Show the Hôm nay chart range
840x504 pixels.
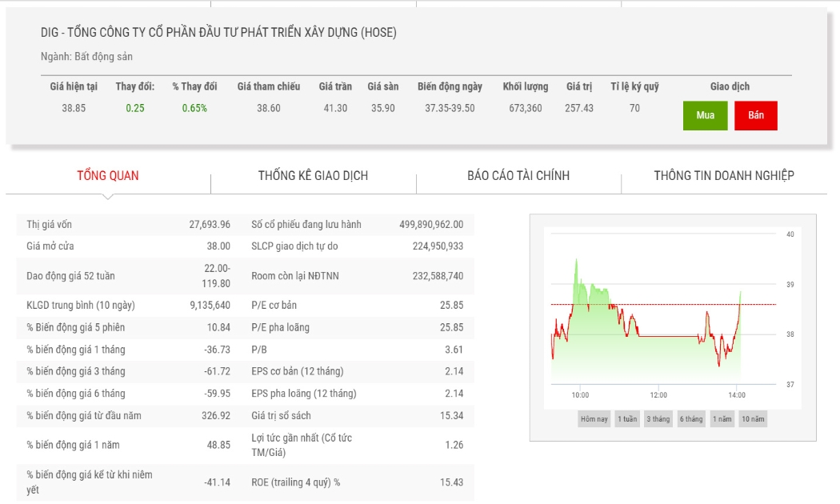[594, 419]
